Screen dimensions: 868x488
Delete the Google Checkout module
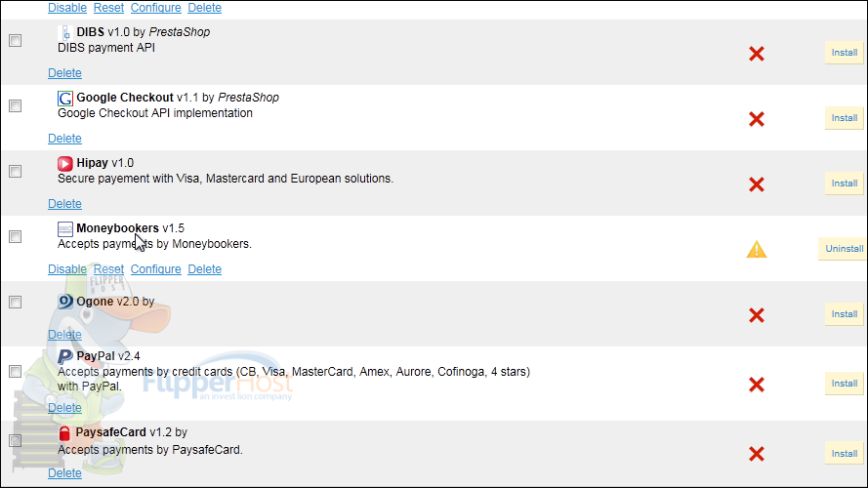click(64, 139)
